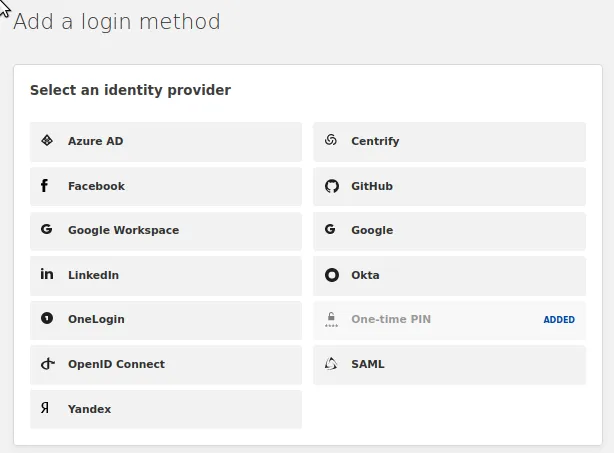614x453 pixels.
Task: Click the 'Add a login method' title
Action: pyautogui.click(x=117, y=22)
